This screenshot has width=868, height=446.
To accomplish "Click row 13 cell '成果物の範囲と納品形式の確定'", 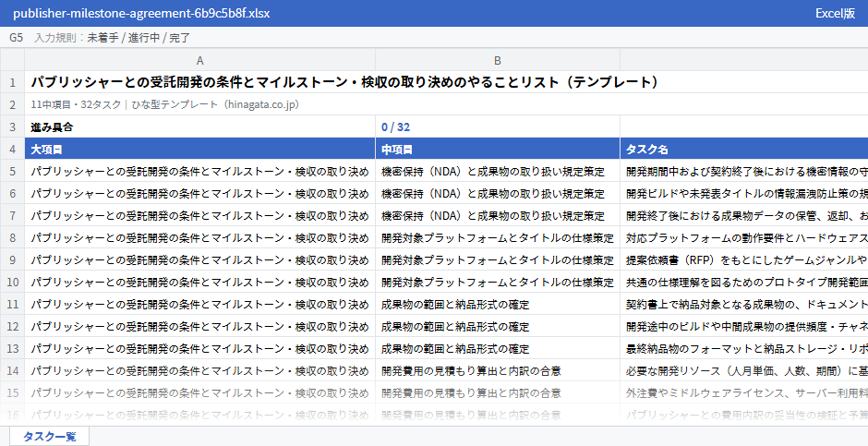I will (x=498, y=348).
